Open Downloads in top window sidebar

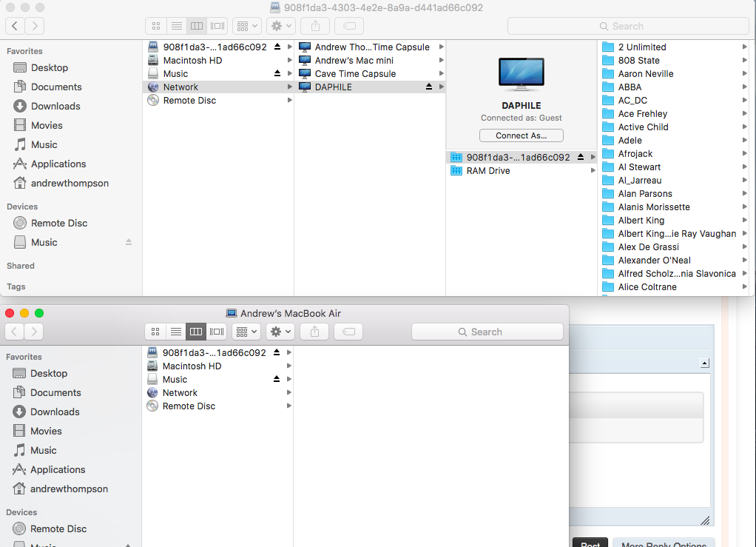(55, 106)
